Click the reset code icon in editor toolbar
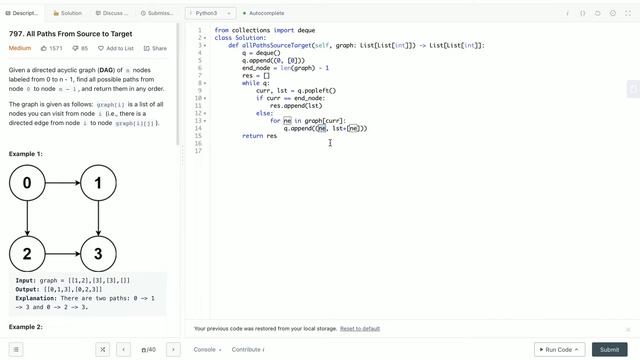Screen dimensions: 640x360 pyautogui.click(x=598, y=13)
